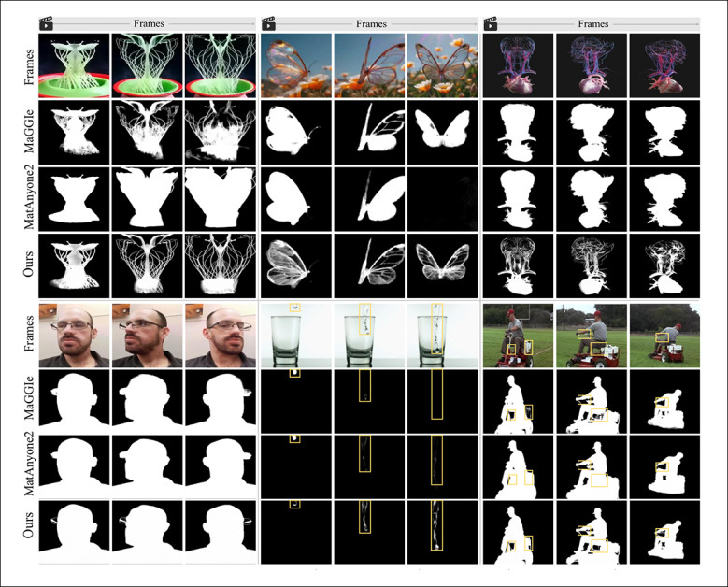Click the 'MatAnyone2' row label beside the man's head mattes

click(x=29, y=465)
